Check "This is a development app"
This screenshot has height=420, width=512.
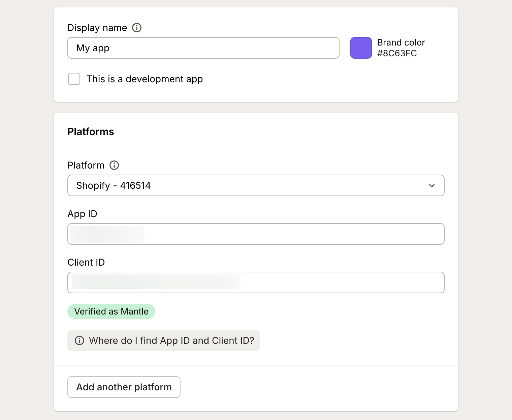[74, 79]
